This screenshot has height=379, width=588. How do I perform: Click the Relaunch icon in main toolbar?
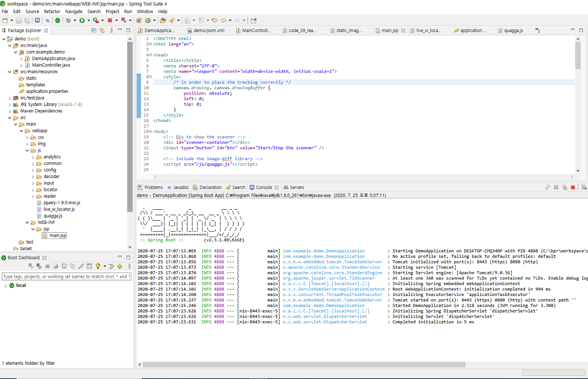[124, 20]
